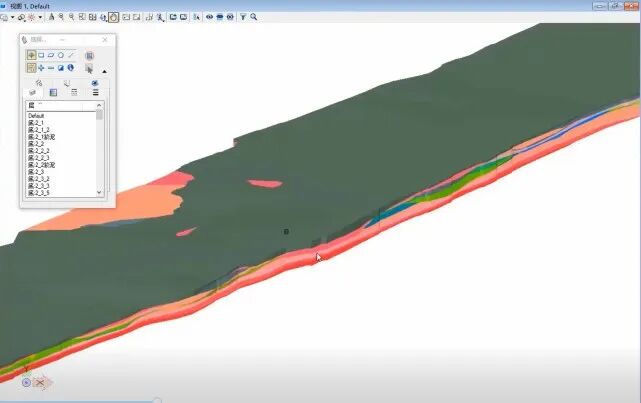The image size is (641, 403).
Task: Click the magnifier icon at toolbar end
Action: (x=253, y=17)
